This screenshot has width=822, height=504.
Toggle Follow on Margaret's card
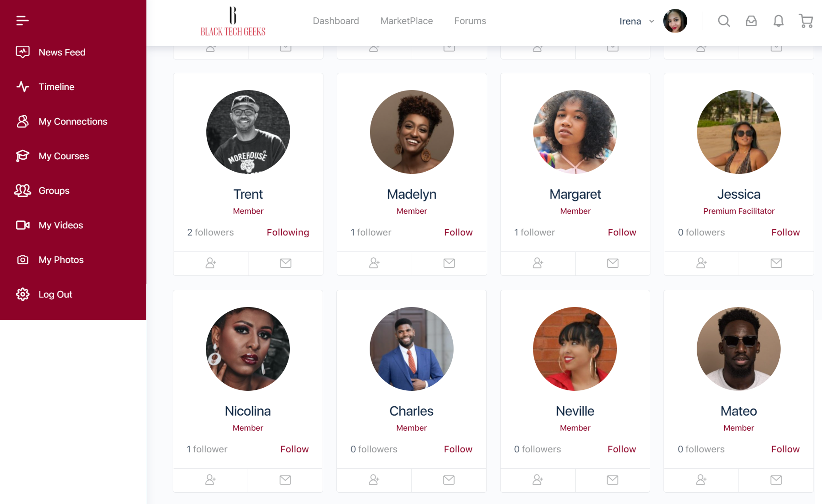coord(622,232)
